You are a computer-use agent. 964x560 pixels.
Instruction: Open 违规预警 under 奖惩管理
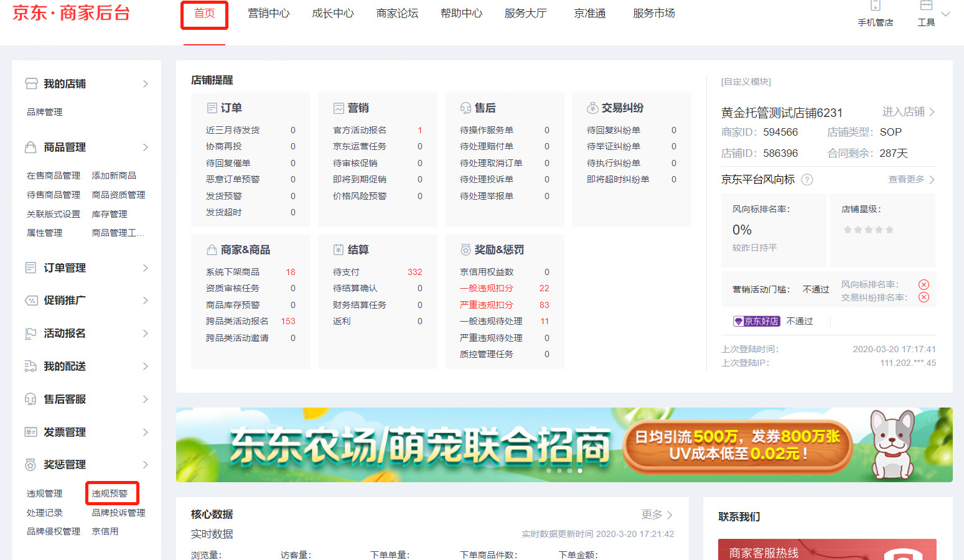coord(110,493)
